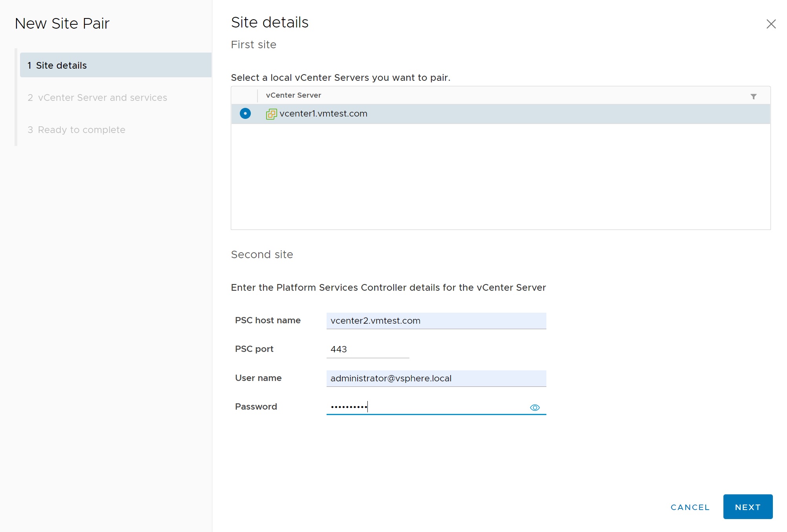The image size is (787, 532).
Task: Click the CANCEL button
Action: click(690, 507)
